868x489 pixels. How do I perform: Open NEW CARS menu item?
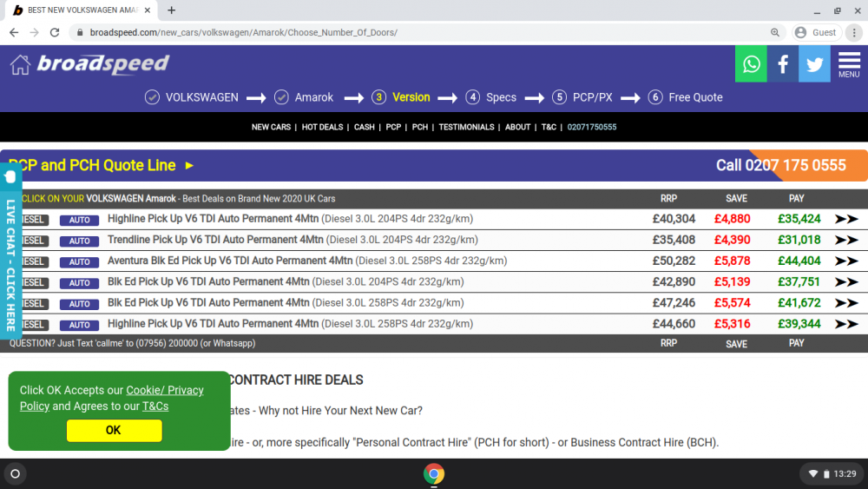(271, 128)
